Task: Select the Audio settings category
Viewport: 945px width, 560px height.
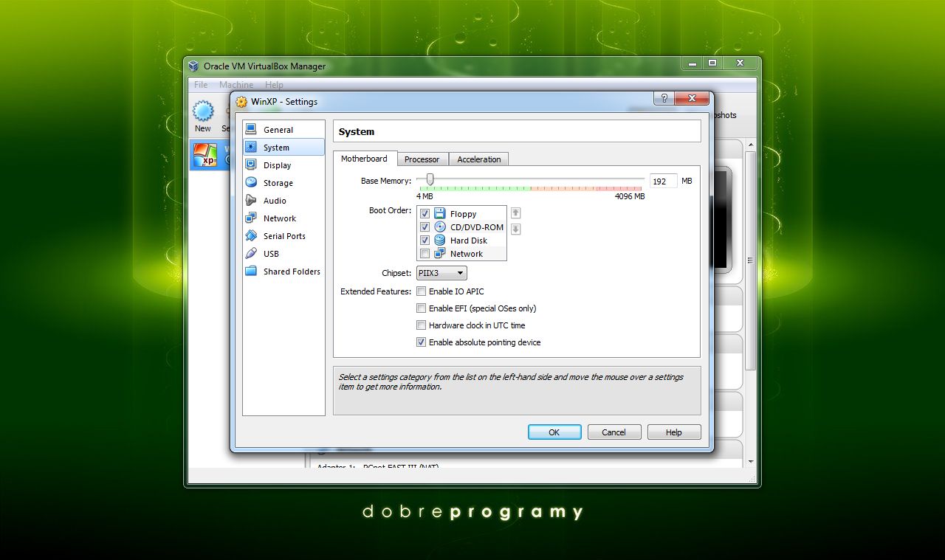Action: [283, 200]
